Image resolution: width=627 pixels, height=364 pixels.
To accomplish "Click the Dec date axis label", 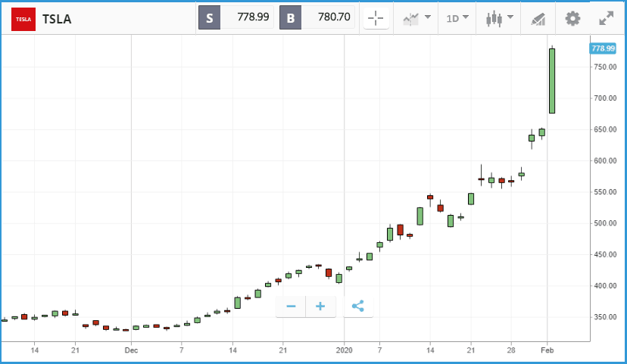I will coord(131,350).
